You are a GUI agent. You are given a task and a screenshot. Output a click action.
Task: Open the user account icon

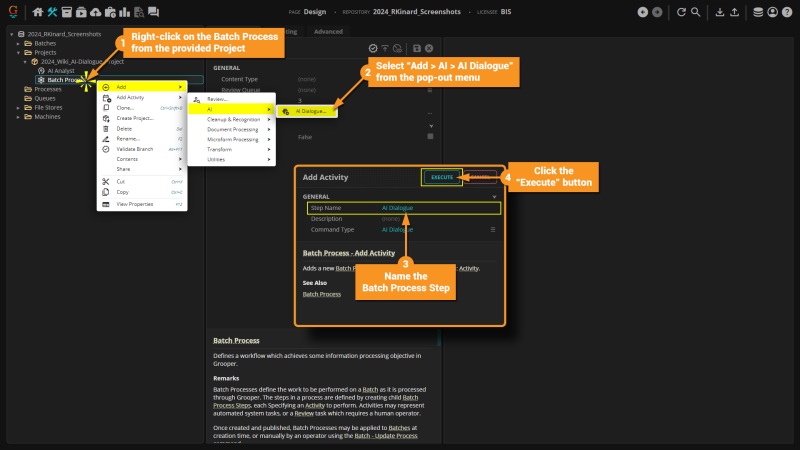coord(772,12)
